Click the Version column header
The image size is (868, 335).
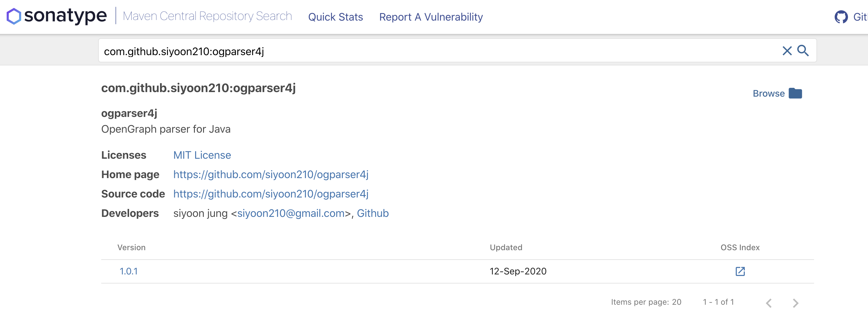[132, 247]
